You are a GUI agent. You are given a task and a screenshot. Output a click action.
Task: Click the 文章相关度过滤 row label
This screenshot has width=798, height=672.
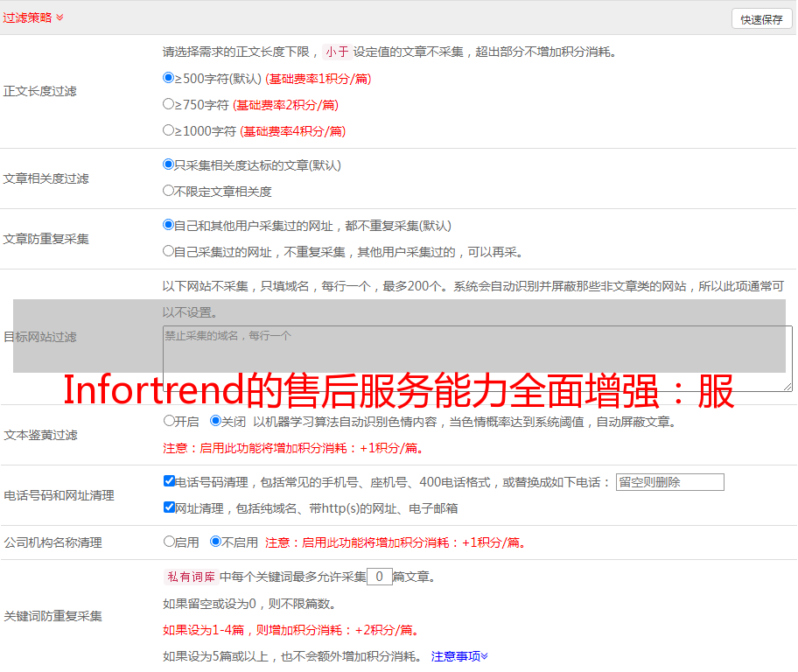coord(46,178)
